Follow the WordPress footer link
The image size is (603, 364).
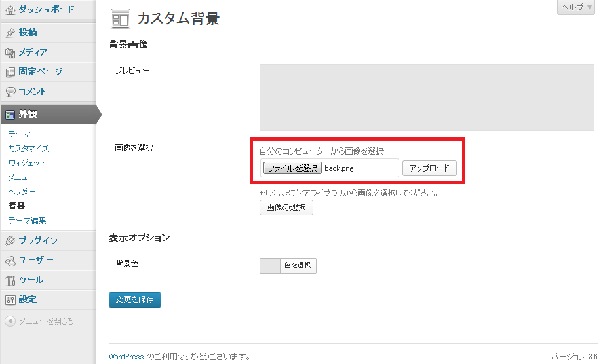126,357
